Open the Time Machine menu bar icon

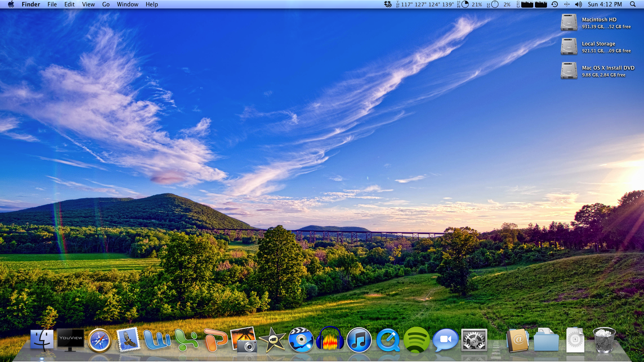coord(555,4)
